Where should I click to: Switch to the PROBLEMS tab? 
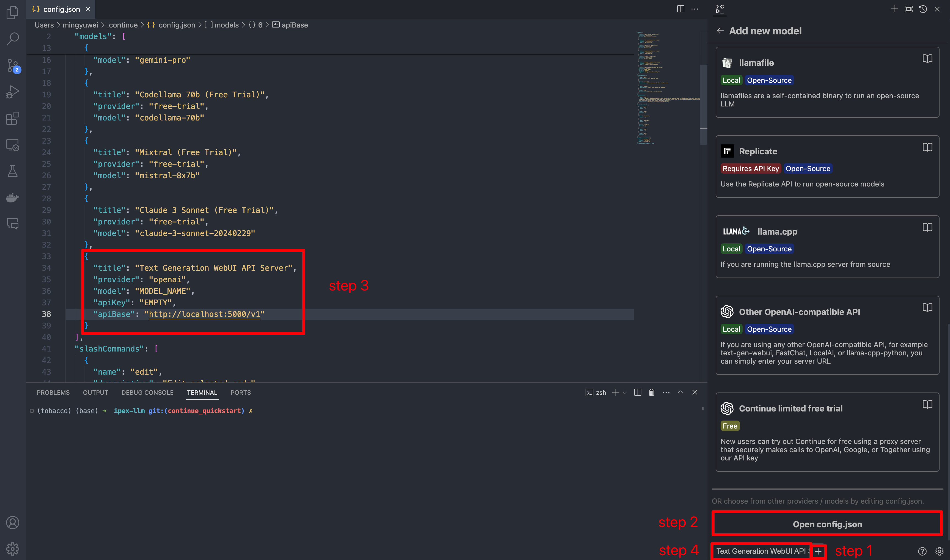point(53,392)
